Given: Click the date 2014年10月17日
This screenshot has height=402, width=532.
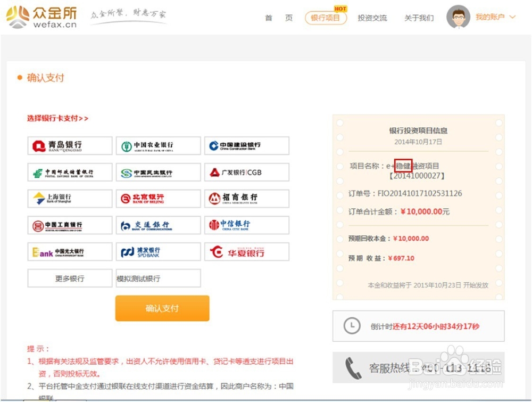Looking at the screenshot, I should click(418, 142).
